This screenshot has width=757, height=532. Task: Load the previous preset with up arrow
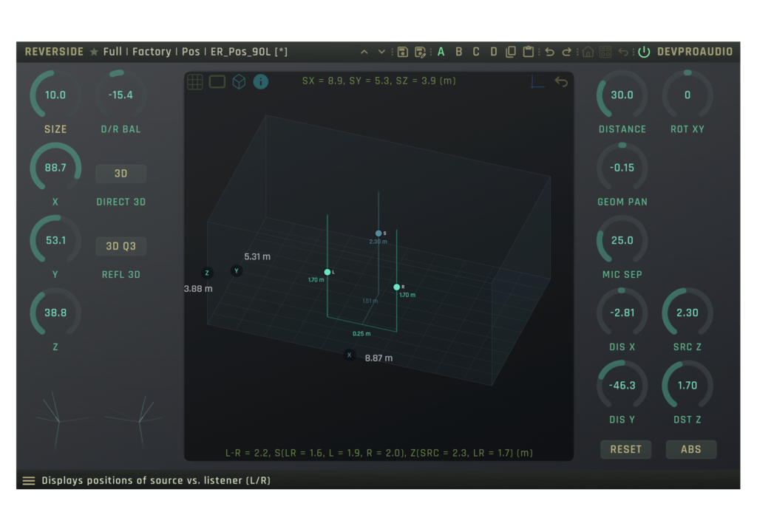click(x=364, y=52)
